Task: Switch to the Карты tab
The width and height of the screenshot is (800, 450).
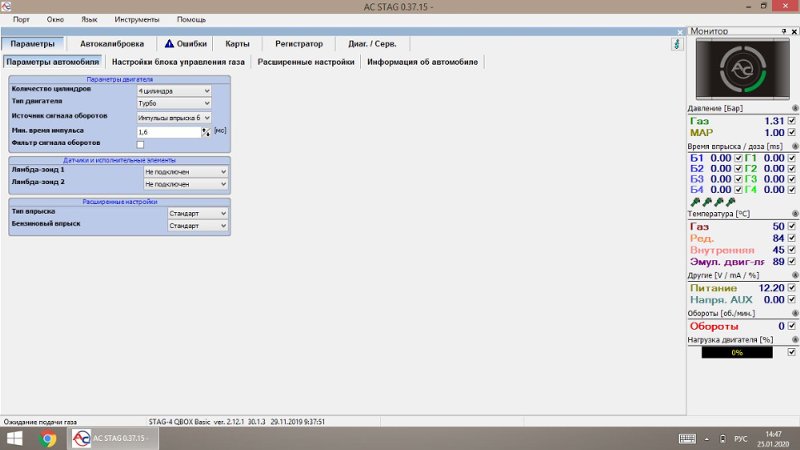Action: coord(237,44)
